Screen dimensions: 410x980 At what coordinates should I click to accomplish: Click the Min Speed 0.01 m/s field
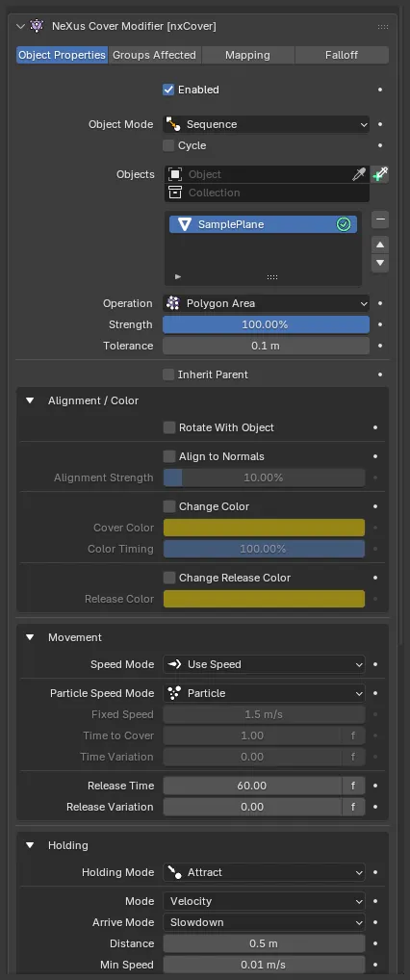pos(264,965)
